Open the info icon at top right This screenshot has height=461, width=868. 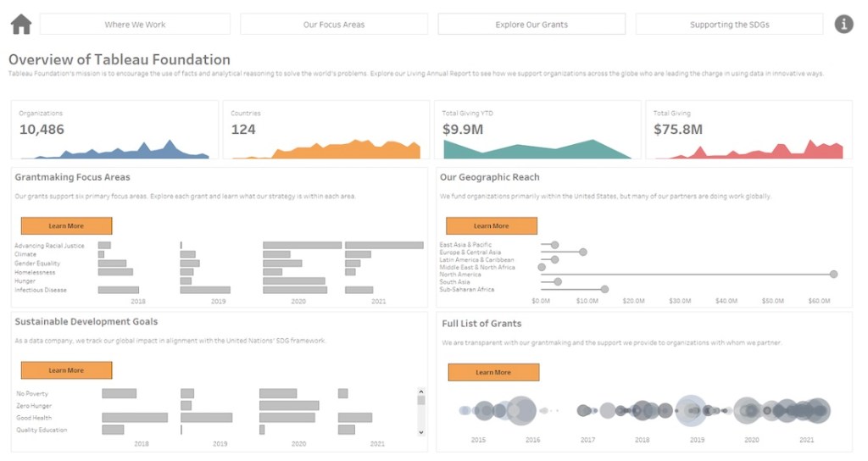pos(843,24)
